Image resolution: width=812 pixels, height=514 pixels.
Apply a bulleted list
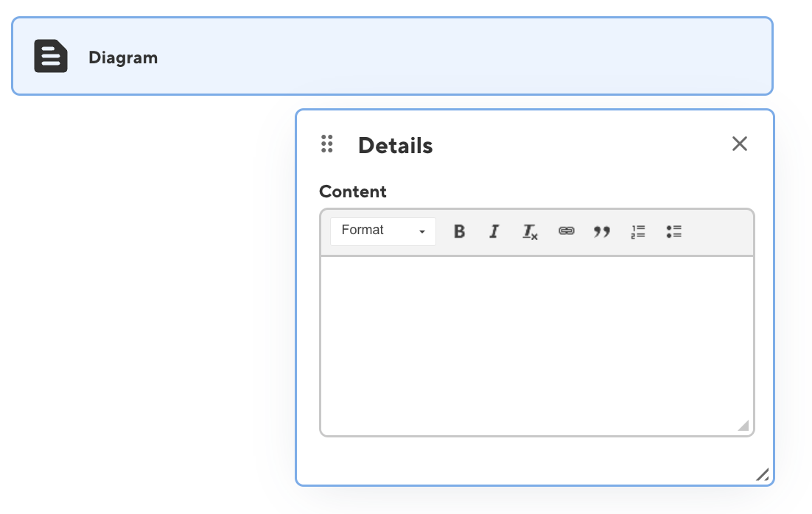(673, 231)
